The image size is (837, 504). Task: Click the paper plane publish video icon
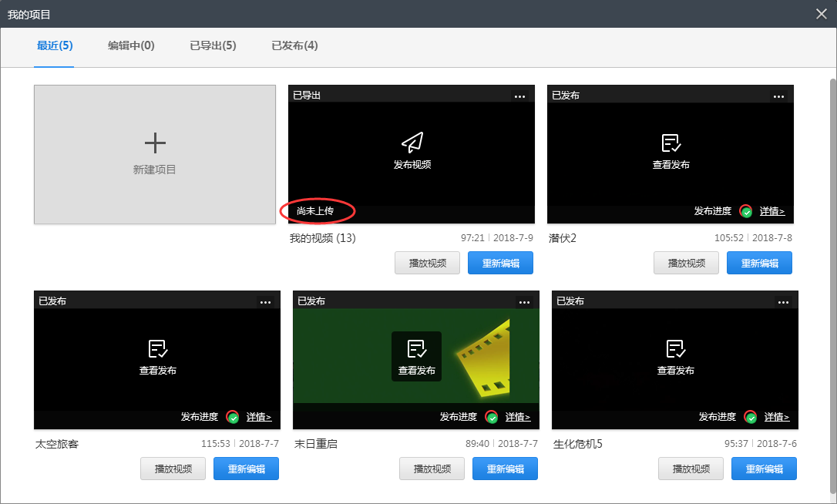point(412,143)
